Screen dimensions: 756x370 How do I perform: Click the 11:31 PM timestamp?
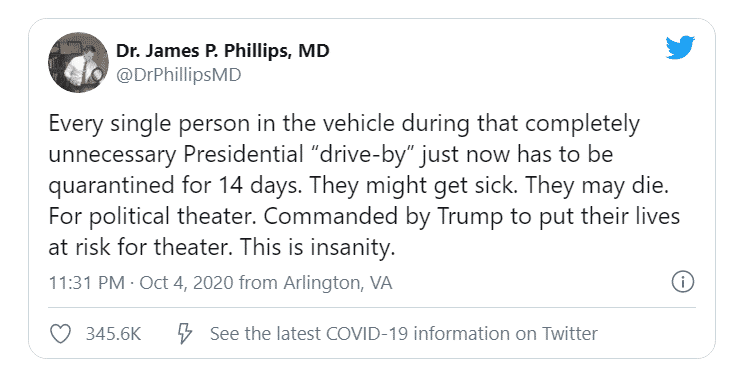tap(87, 283)
